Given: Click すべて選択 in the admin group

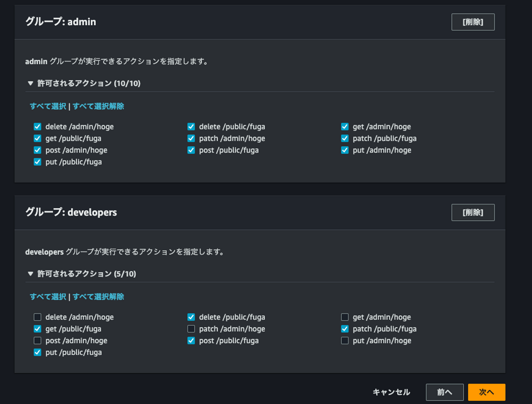Looking at the screenshot, I should point(47,106).
